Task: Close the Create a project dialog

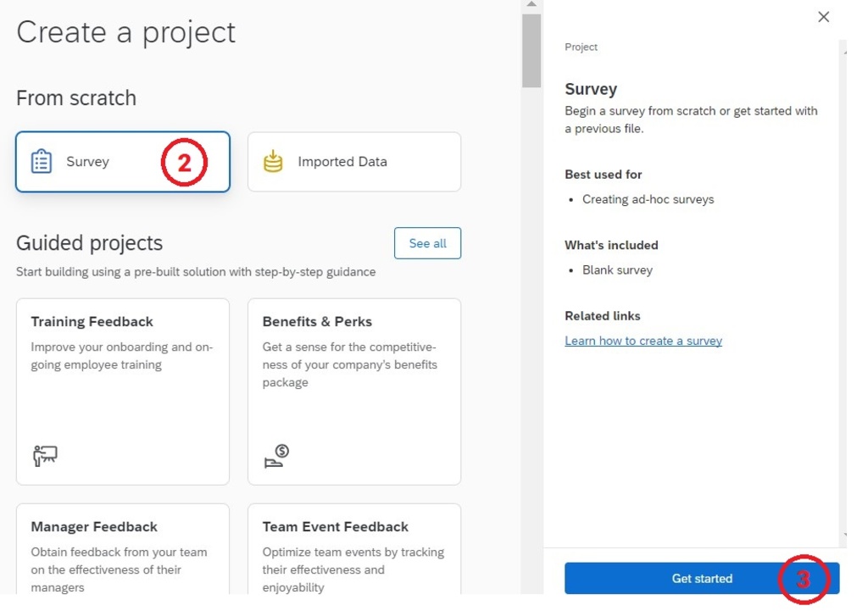Action: click(x=823, y=16)
